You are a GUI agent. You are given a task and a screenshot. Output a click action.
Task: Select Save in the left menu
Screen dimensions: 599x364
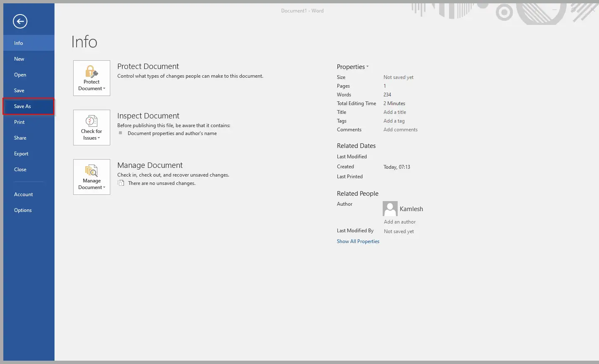coord(29,90)
